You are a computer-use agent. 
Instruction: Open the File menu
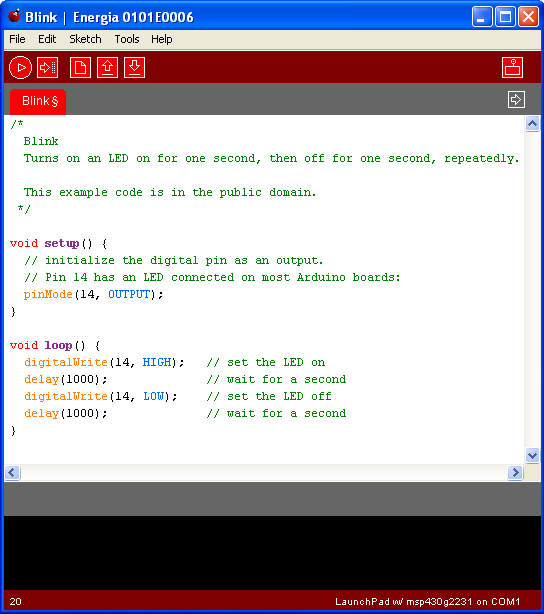tap(17, 39)
